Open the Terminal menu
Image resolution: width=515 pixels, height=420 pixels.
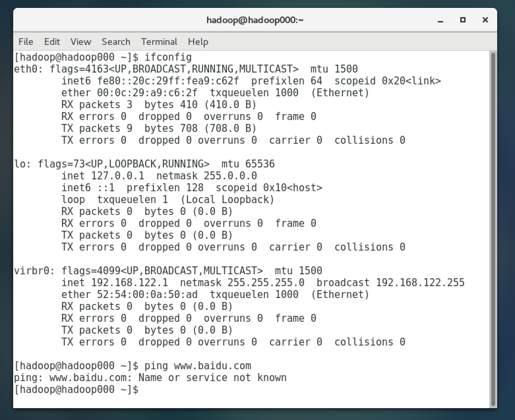[x=159, y=42]
